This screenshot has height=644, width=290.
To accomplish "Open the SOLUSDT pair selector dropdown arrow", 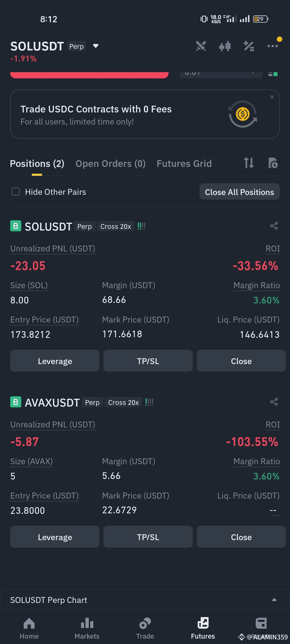I will [x=96, y=46].
